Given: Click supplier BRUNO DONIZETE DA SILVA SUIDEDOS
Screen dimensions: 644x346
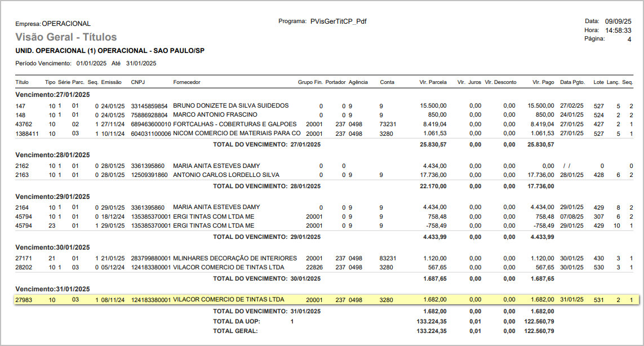Looking at the screenshot, I should 230,106.
